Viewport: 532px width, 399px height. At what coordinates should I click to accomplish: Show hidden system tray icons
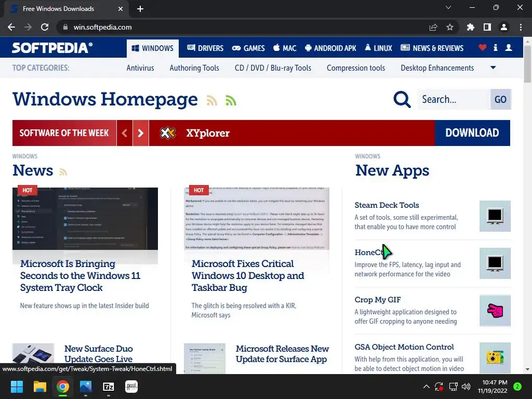427,387
